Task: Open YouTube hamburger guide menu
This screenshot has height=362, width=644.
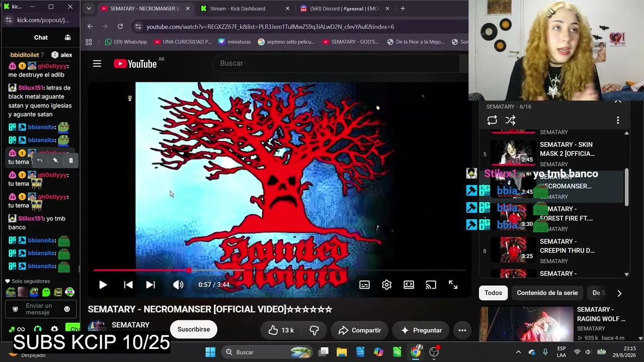Action: coord(97,63)
